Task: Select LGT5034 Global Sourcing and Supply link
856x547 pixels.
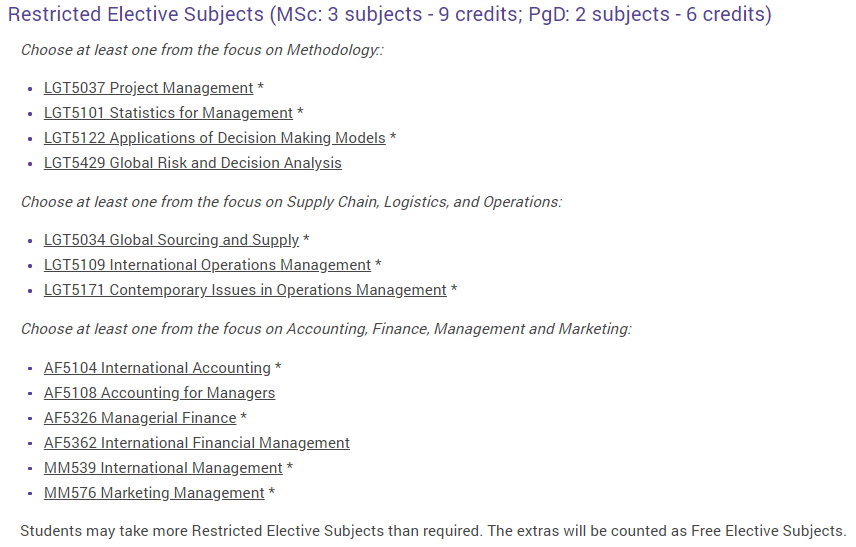Action: pyautogui.click(x=171, y=240)
